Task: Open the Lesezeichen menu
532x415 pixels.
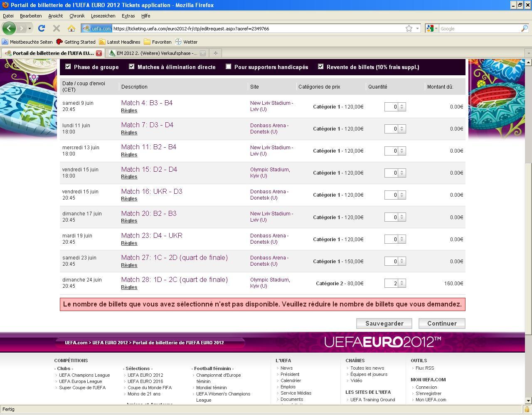Action: pyautogui.click(x=103, y=16)
